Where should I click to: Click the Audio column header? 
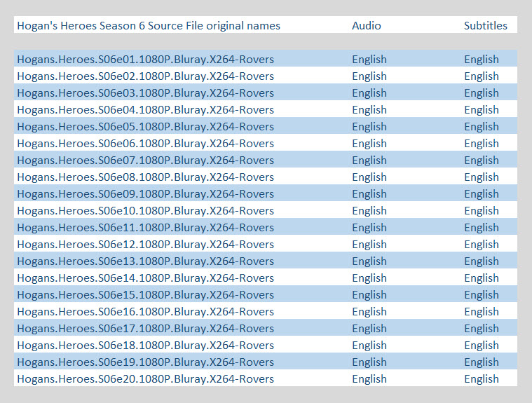coord(367,26)
